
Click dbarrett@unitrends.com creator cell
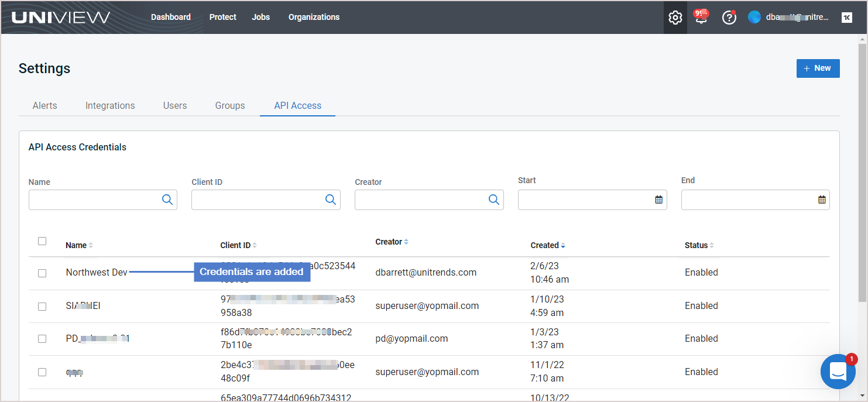click(x=426, y=272)
